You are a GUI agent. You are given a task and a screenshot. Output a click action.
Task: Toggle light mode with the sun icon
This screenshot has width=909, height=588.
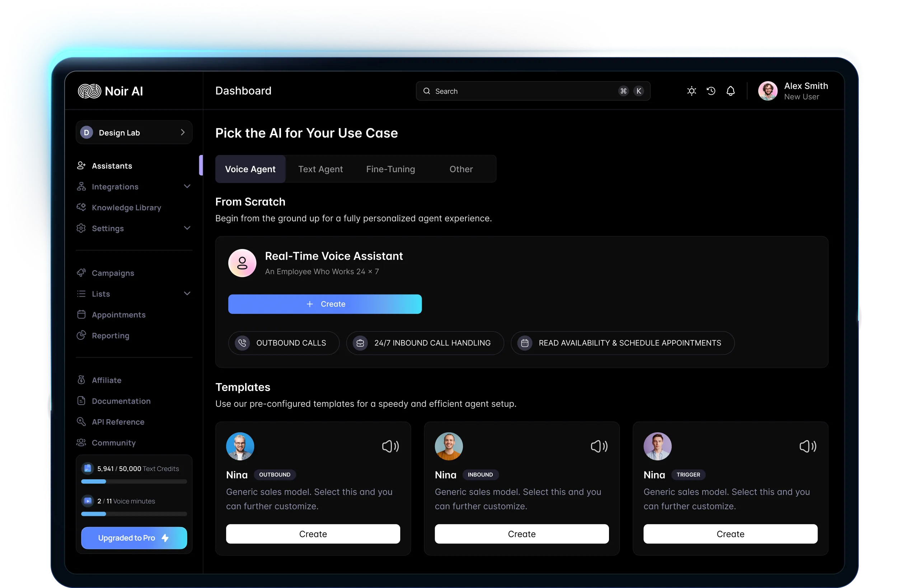coord(692,91)
